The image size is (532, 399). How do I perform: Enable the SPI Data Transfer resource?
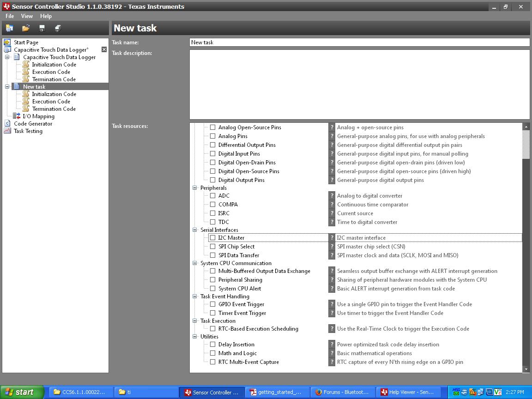(212, 255)
